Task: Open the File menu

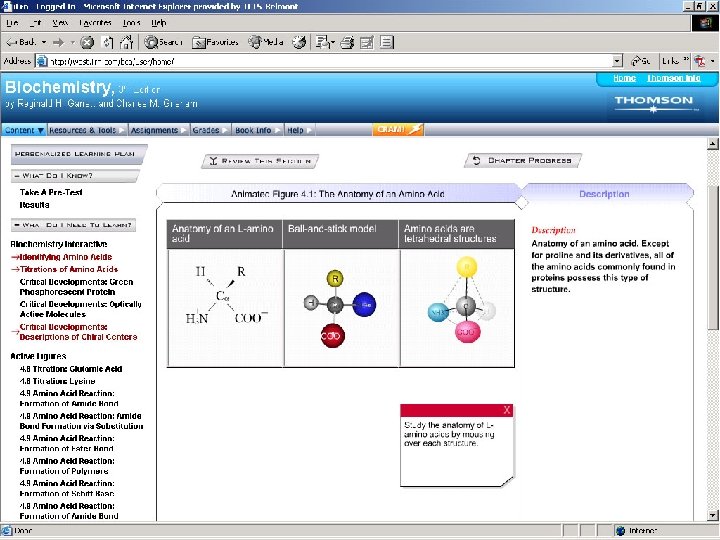Action: coord(12,22)
